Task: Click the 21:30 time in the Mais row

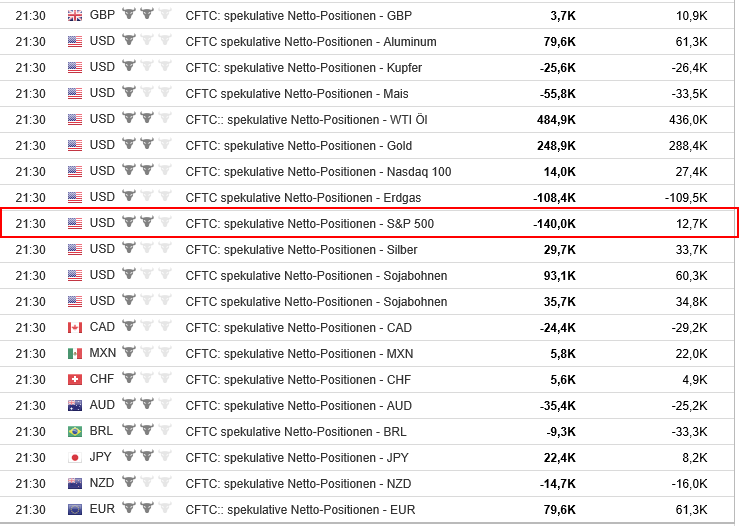Action: pos(30,93)
